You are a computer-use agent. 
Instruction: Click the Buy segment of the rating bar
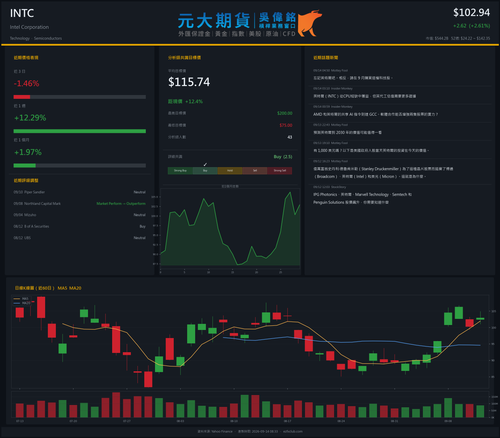pyautogui.click(x=205, y=171)
